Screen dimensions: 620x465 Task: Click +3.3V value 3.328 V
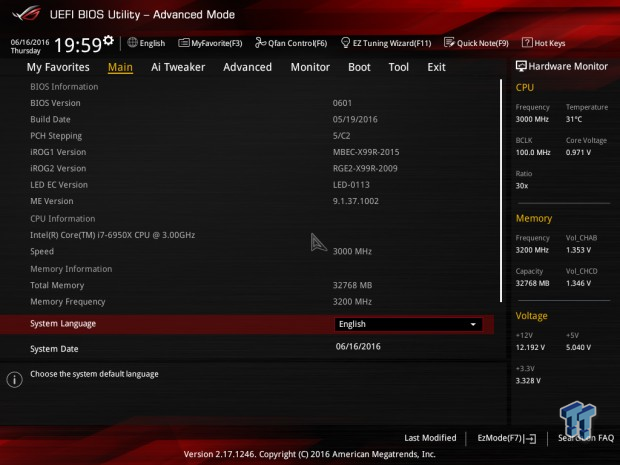tap(528, 380)
